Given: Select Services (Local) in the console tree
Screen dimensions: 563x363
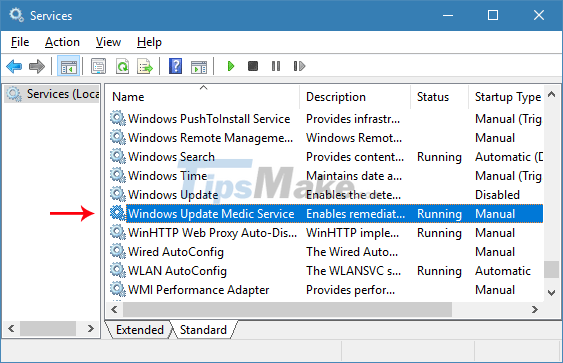Looking at the screenshot, I should coord(52,94).
